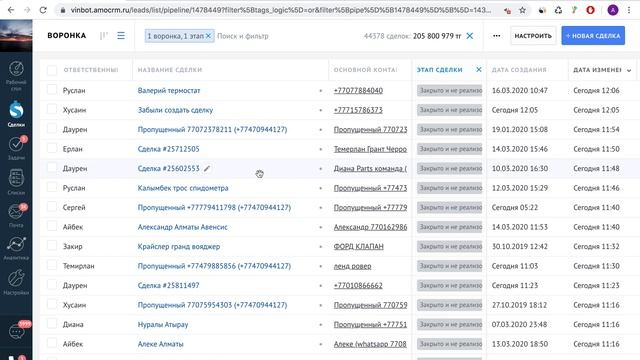Open stage label in Забыли создать сделку row

pyautogui.click(x=449, y=110)
